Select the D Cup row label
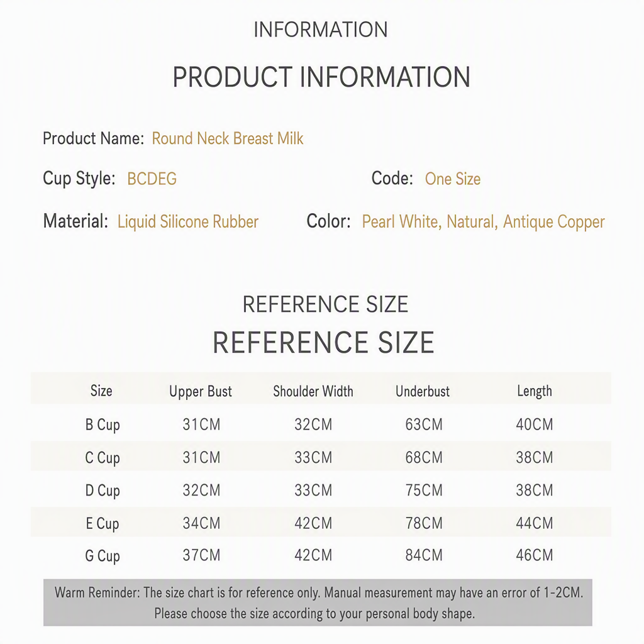Image resolution: width=644 pixels, height=644 pixels. tap(103, 491)
